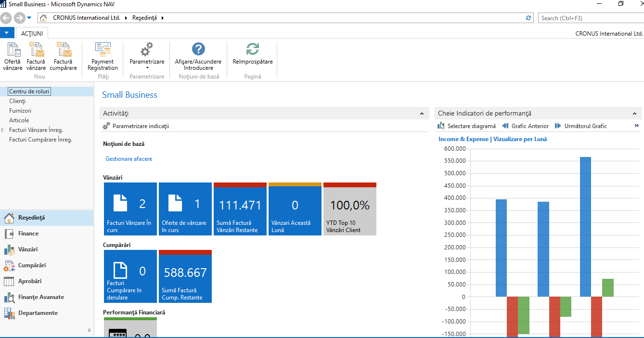The height and width of the screenshot is (338, 644).
Task: Collapse Cheie Indicatori de performanță panel
Action: point(634,114)
